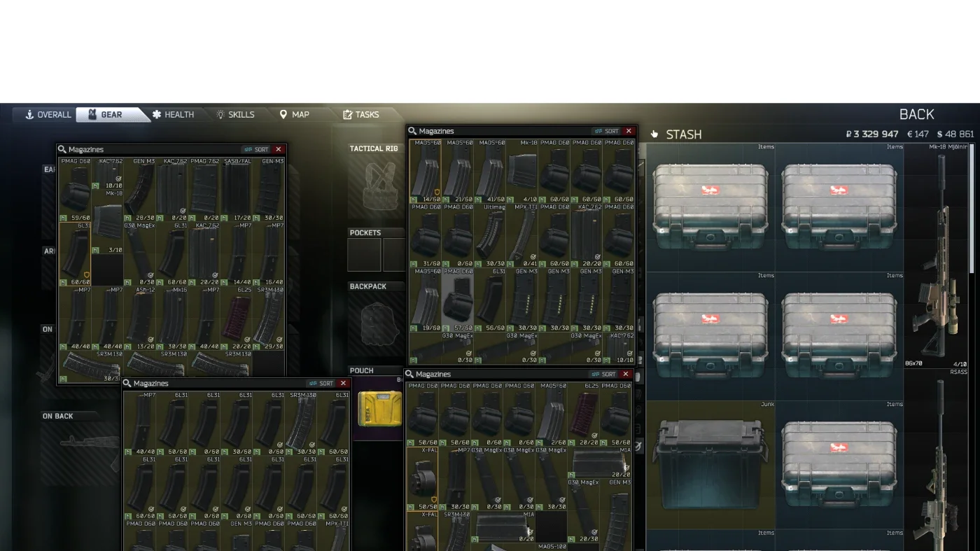
Task: Select the M1A magazine showing 0/20
Action: point(503,527)
